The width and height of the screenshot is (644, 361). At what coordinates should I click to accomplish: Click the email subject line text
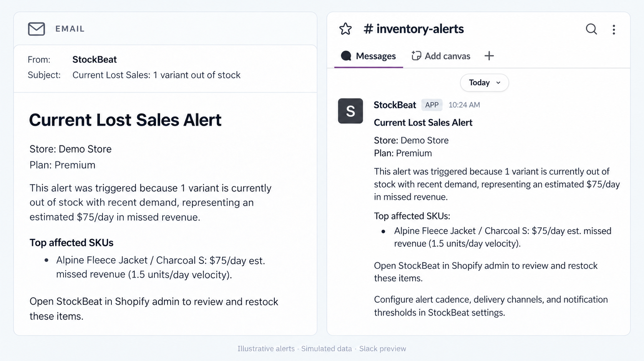click(x=156, y=75)
